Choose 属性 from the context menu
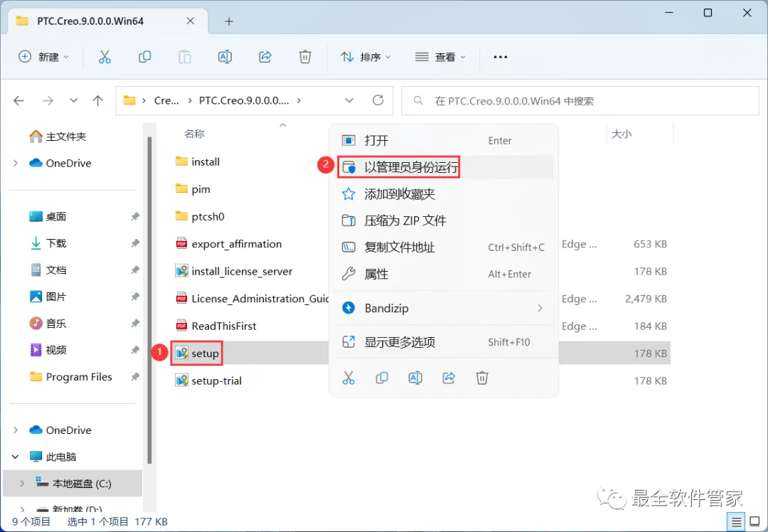 point(444,274)
